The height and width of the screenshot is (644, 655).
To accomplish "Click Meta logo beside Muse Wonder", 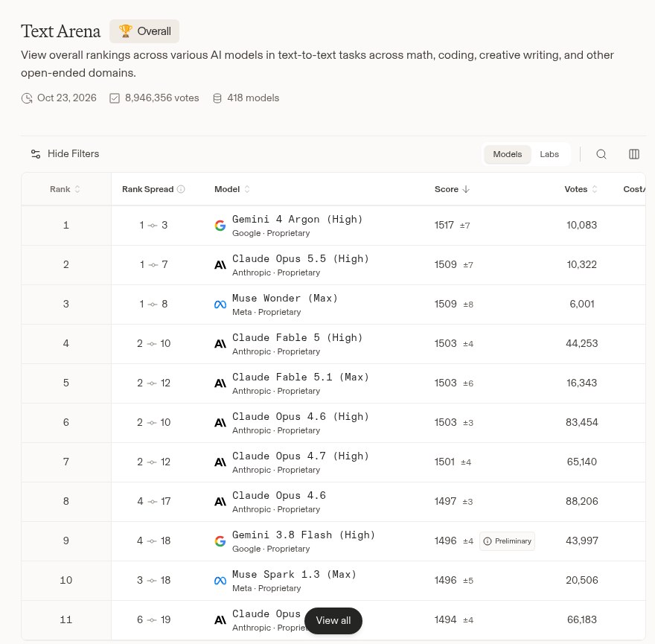I will [x=220, y=305].
